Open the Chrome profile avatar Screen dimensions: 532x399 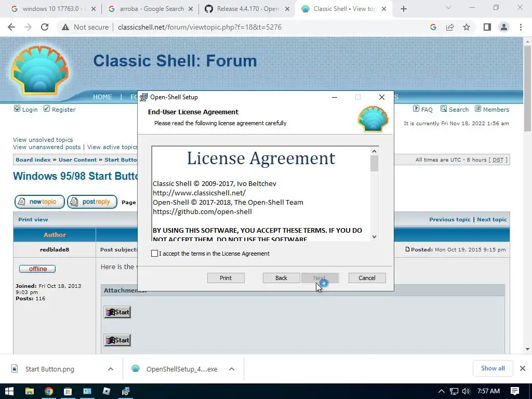(504, 27)
